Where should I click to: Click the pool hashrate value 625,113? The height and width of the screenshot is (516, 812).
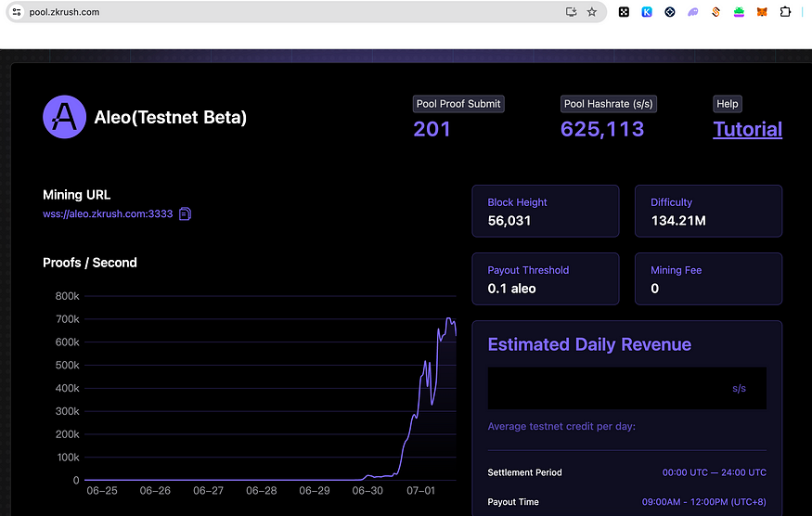click(x=602, y=130)
